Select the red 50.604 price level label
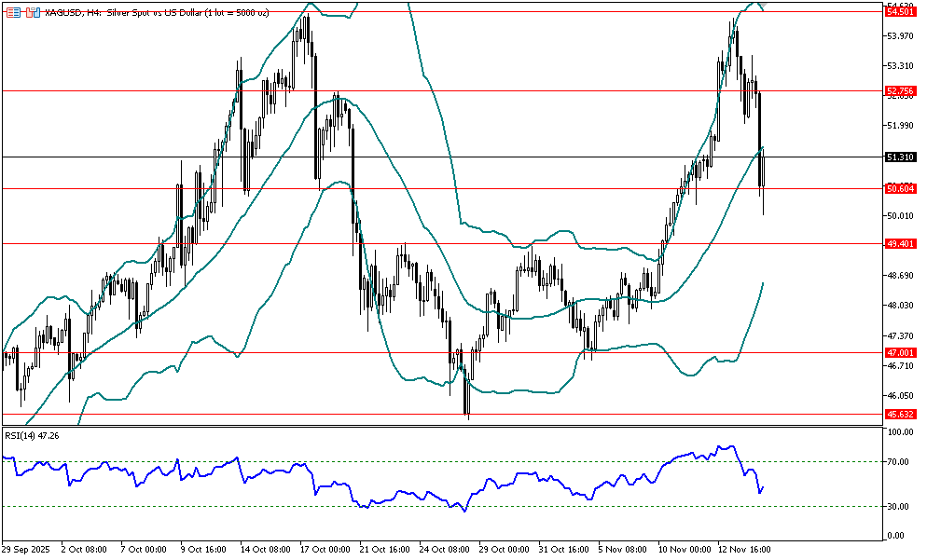This screenshot has height=560, width=927. click(x=899, y=189)
